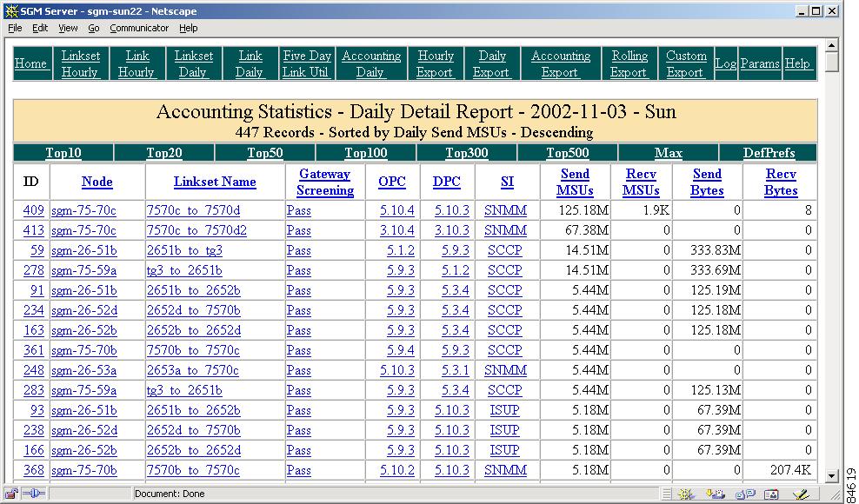Viewport: 859px width, 504px height.
Task: Show Max records
Action: 669,153
